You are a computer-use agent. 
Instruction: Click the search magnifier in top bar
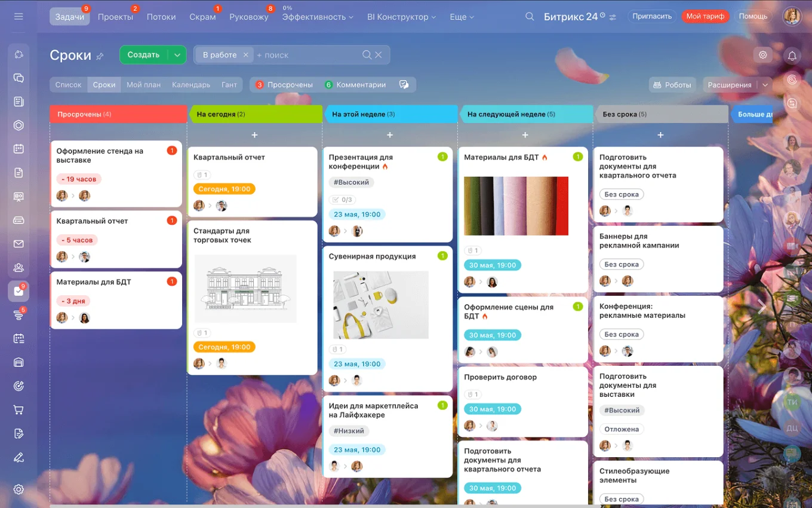530,17
